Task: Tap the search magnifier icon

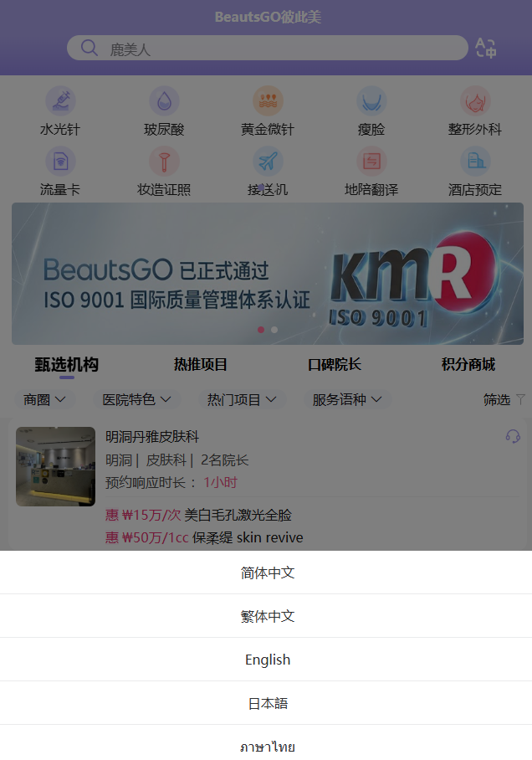Action: [x=90, y=48]
